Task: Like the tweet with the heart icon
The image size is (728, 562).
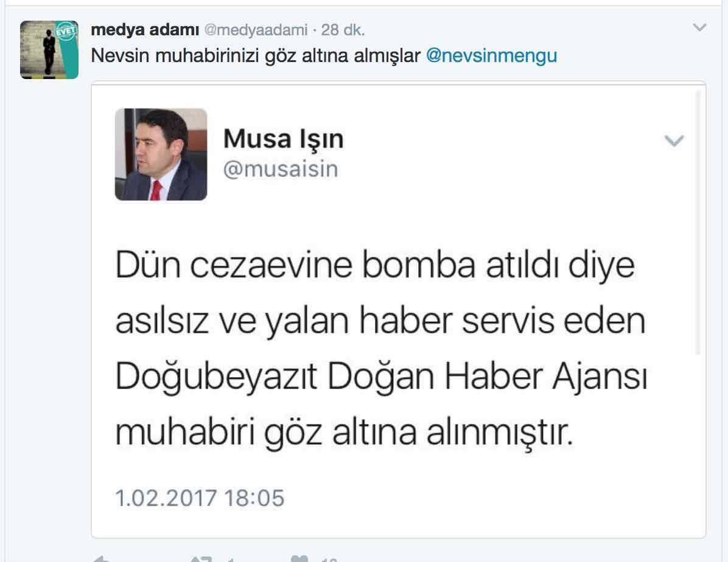Action: tap(299, 559)
